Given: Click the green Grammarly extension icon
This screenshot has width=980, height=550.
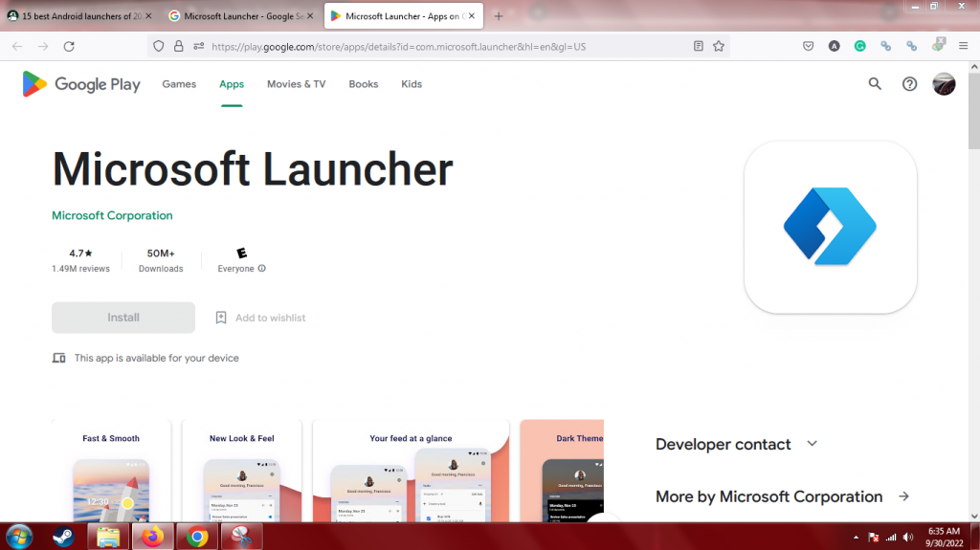Looking at the screenshot, I should tap(860, 46).
